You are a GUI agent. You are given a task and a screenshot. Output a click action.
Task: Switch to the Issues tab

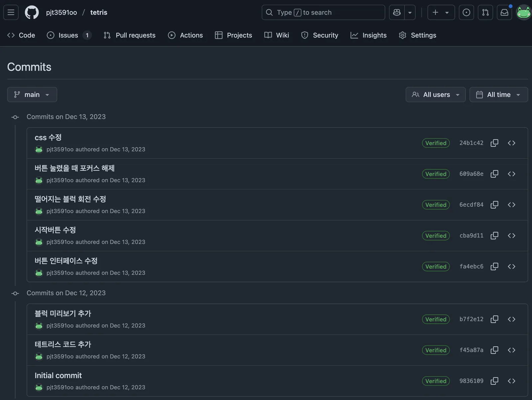point(69,35)
